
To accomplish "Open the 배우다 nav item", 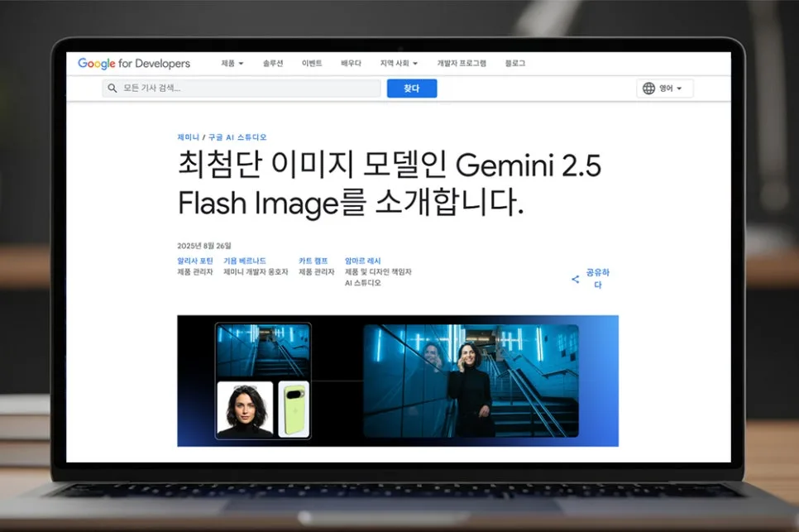I will [x=351, y=63].
